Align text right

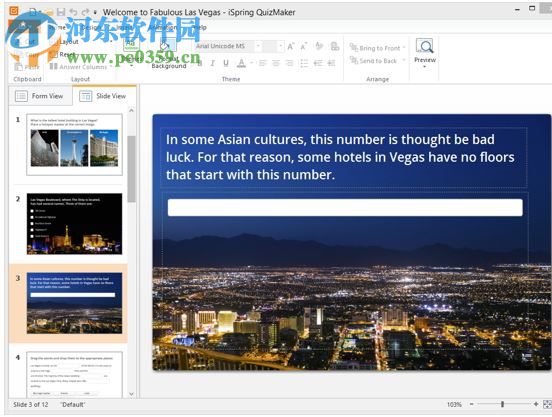tap(289, 63)
